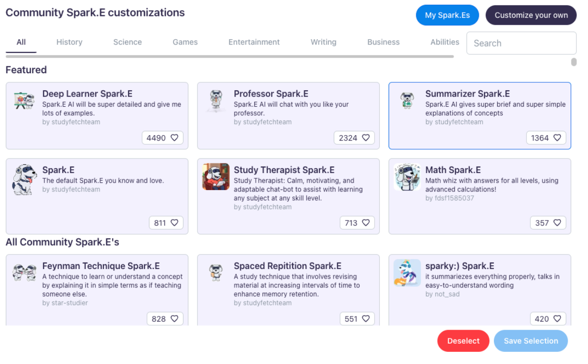Open My Spark.Es

tap(447, 15)
